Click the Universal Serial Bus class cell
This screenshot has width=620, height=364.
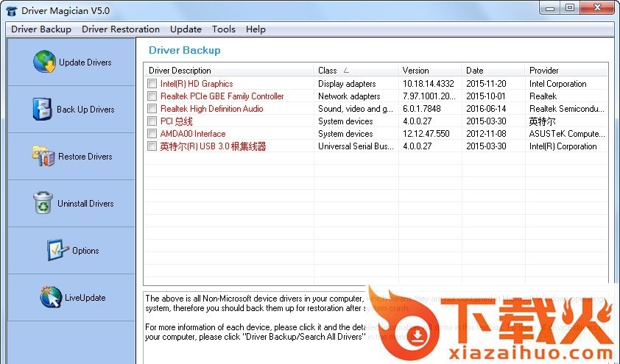tap(356, 146)
